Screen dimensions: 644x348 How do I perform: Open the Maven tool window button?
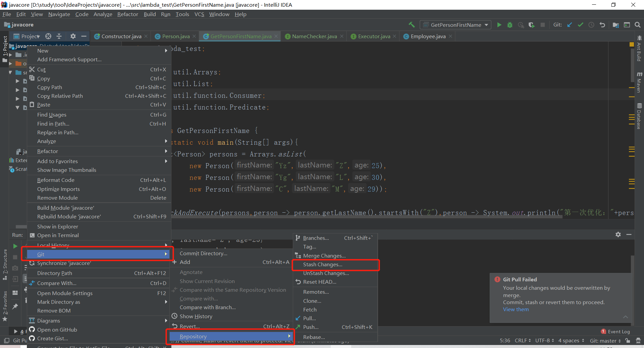point(639,82)
